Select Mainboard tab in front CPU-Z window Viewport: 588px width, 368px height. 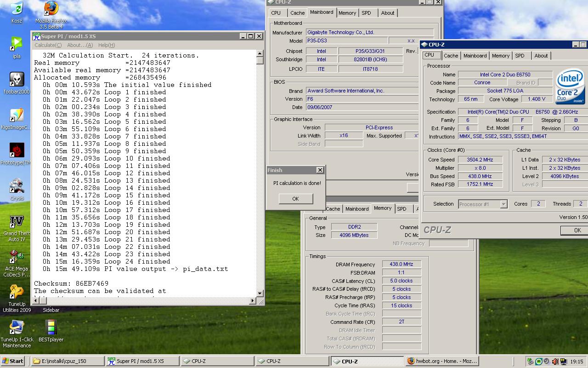pos(475,56)
